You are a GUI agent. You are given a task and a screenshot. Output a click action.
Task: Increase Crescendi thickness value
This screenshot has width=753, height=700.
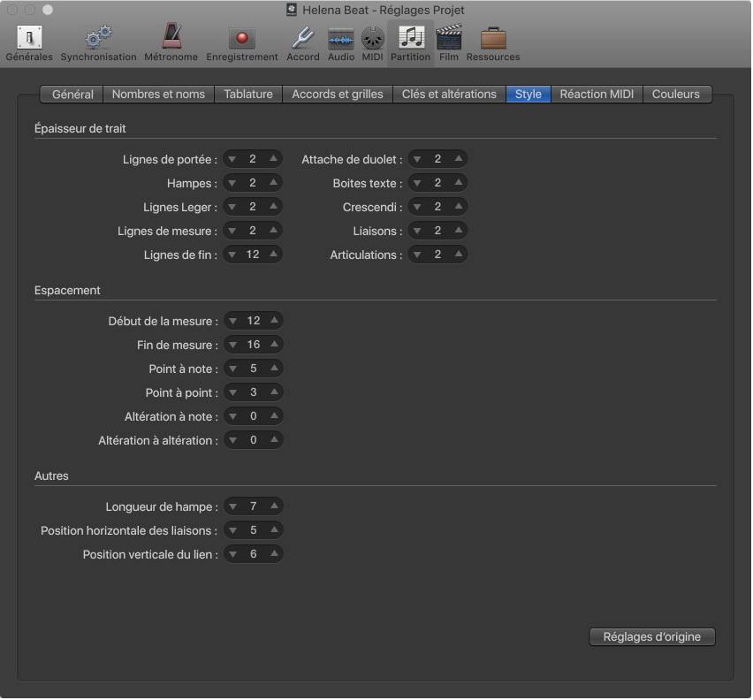[x=459, y=207]
